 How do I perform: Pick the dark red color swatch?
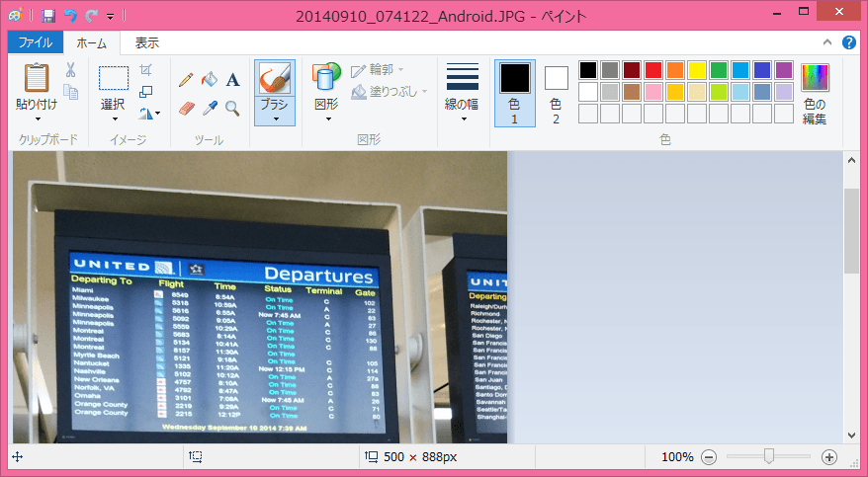pyautogui.click(x=632, y=70)
